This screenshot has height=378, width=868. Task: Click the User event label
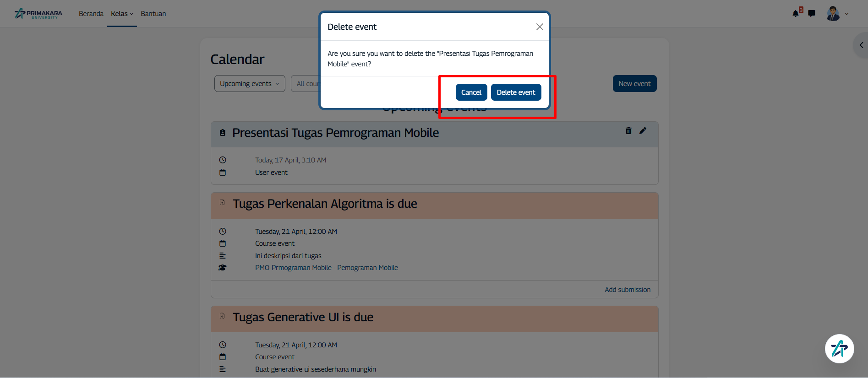271,173
